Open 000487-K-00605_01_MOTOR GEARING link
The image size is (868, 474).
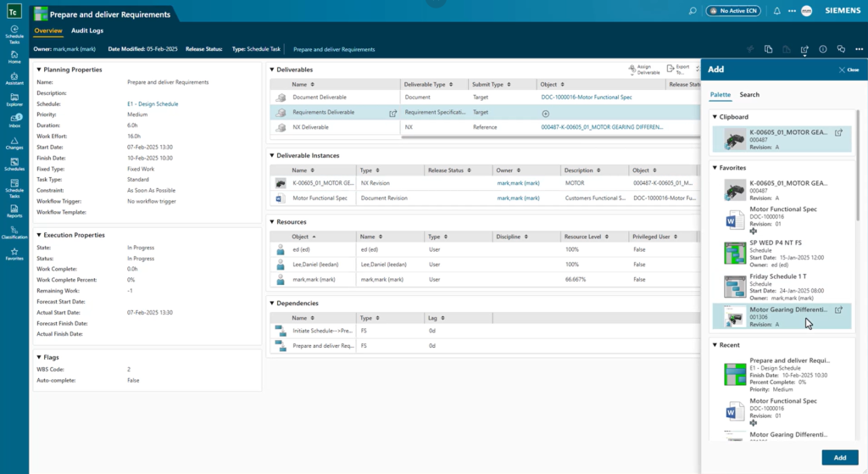602,127
